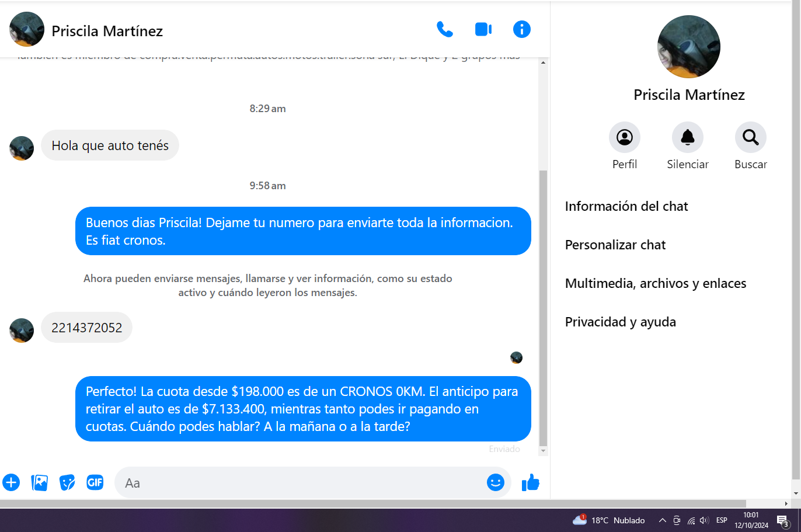Click the chat scrollbar's down arrow

[543, 451]
